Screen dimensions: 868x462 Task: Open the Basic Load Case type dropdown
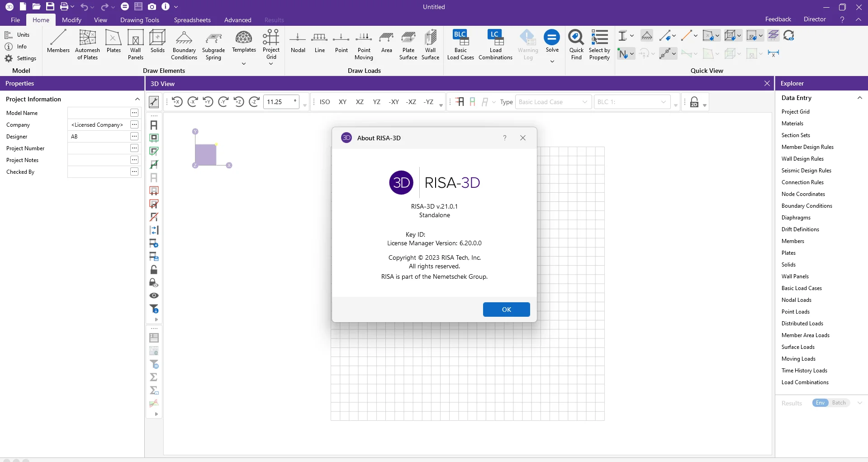point(553,102)
